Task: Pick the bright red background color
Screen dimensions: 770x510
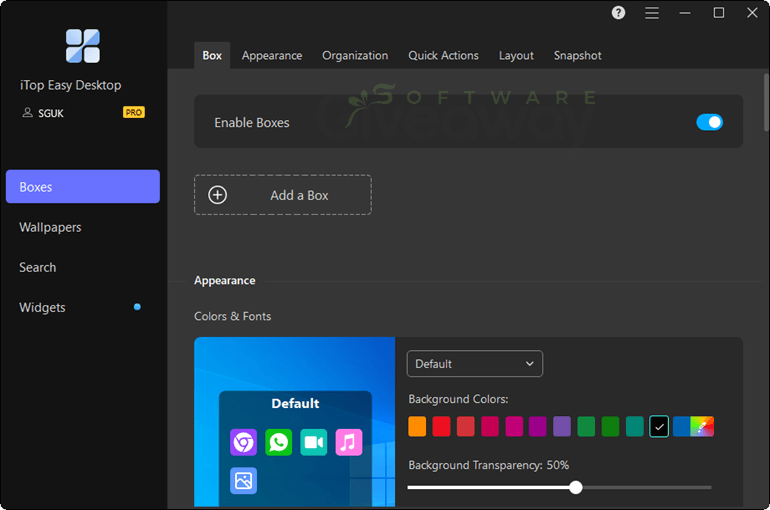Action: [441, 426]
